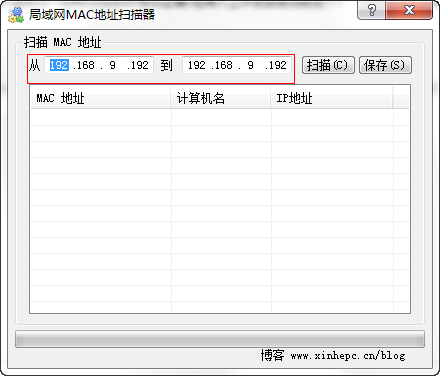Edit the 168 octet of the end IP

[x=224, y=65]
